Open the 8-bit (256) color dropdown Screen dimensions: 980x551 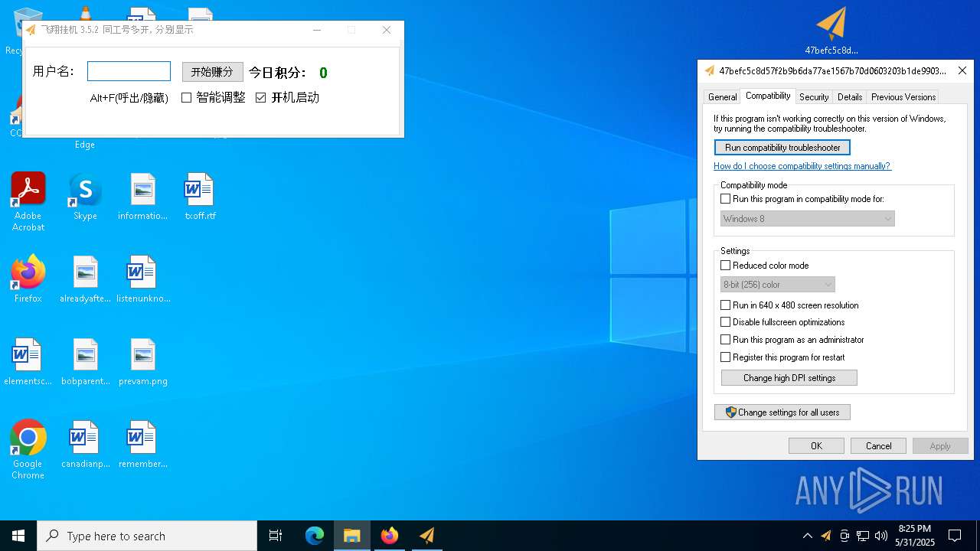[778, 285]
